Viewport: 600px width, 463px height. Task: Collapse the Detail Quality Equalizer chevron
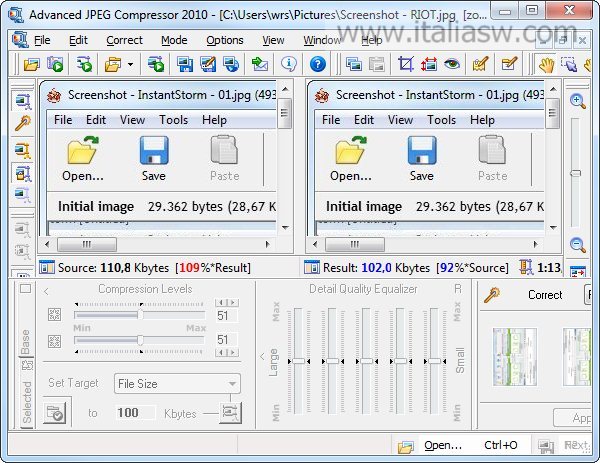click(x=262, y=357)
